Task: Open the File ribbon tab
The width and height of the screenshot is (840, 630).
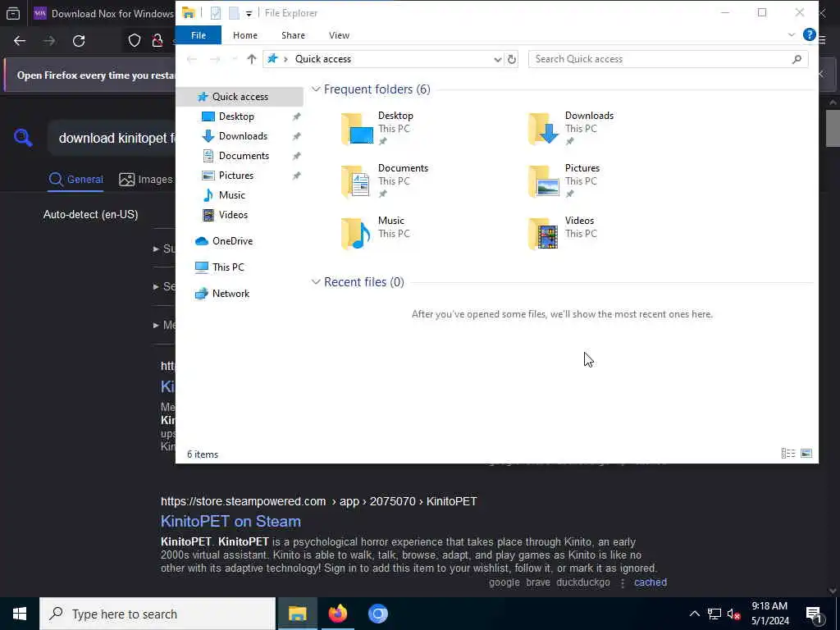Action: pyautogui.click(x=199, y=35)
